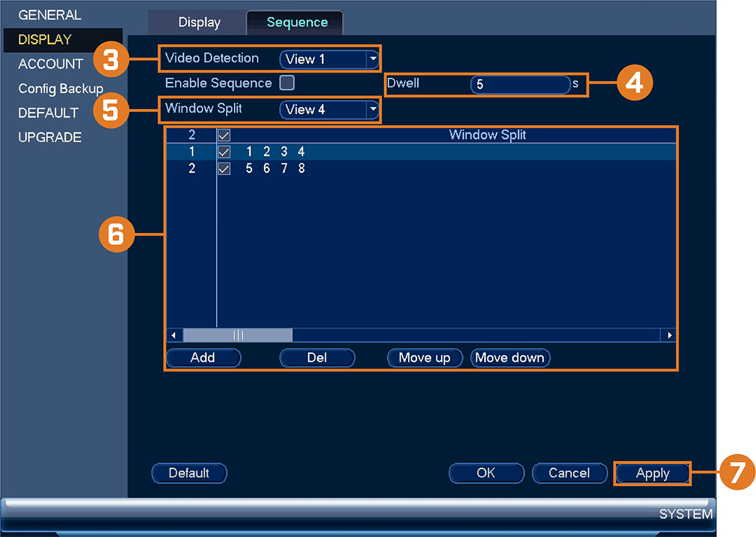Image resolution: width=756 pixels, height=537 pixels.
Task: Click the Window Split column header
Action: (x=487, y=135)
